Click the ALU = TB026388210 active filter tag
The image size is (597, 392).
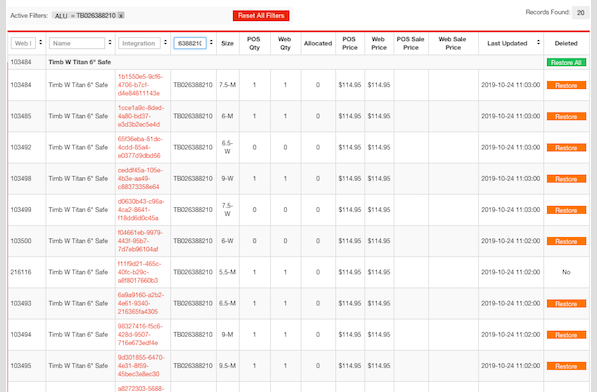88,16
